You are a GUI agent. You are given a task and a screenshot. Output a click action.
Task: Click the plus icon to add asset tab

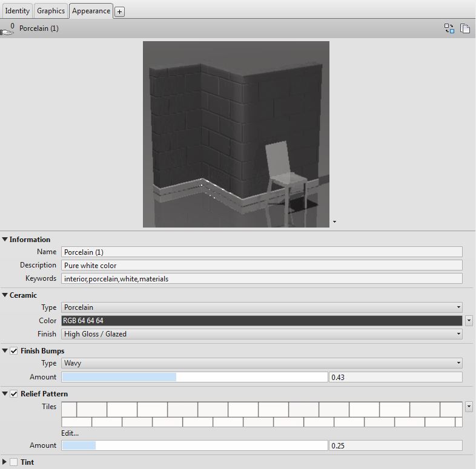pos(119,11)
